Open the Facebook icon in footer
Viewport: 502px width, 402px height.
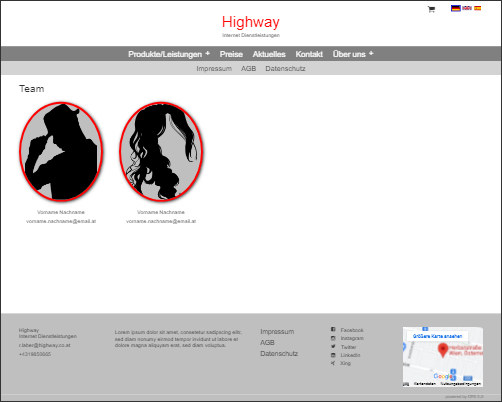333,329
